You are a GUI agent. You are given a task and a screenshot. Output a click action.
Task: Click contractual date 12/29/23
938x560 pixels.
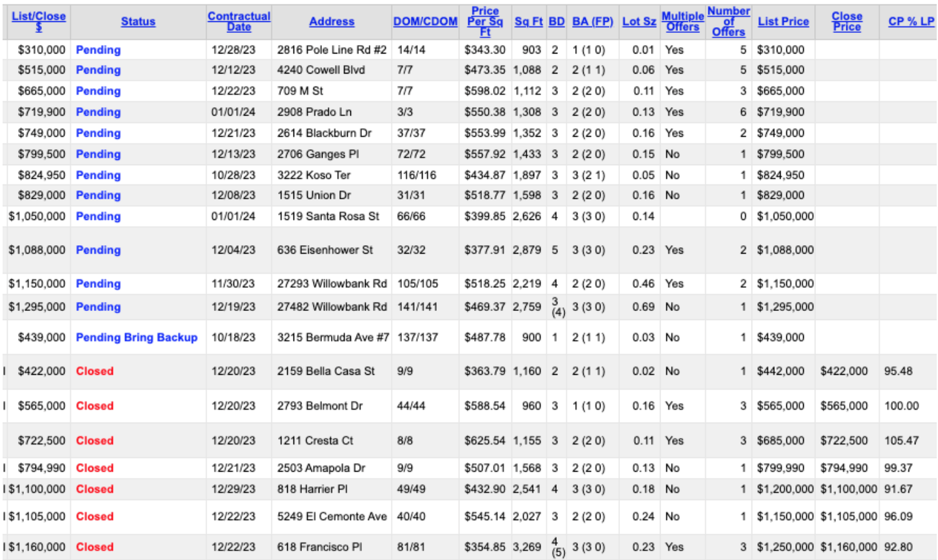click(x=233, y=489)
